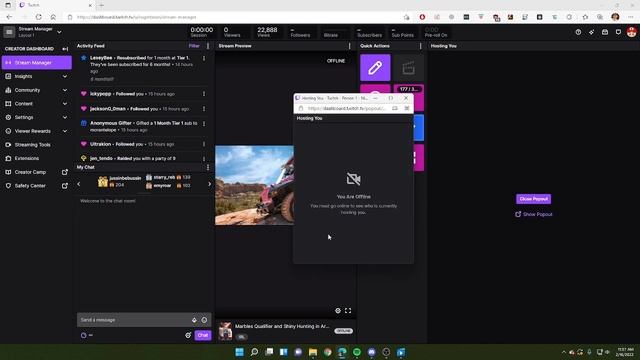640x360 pixels.
Task: Click the 177 / 3... quick action tile
Action: tap(409, 89)
